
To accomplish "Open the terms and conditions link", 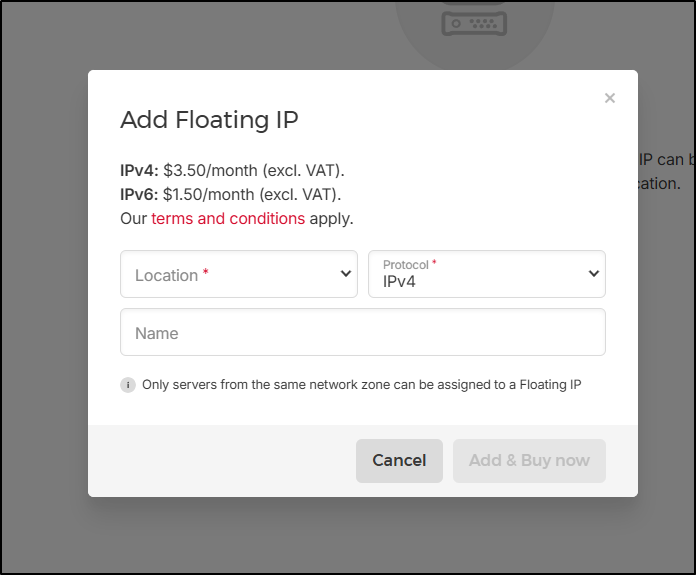I will 228,218.
